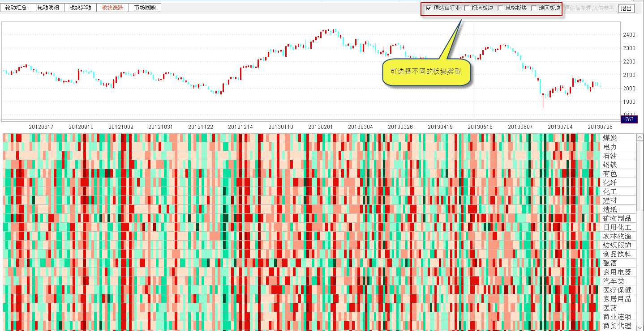Click the sector list scrollbar thumb
644x331 pixels.
click(x=640, y=177)
